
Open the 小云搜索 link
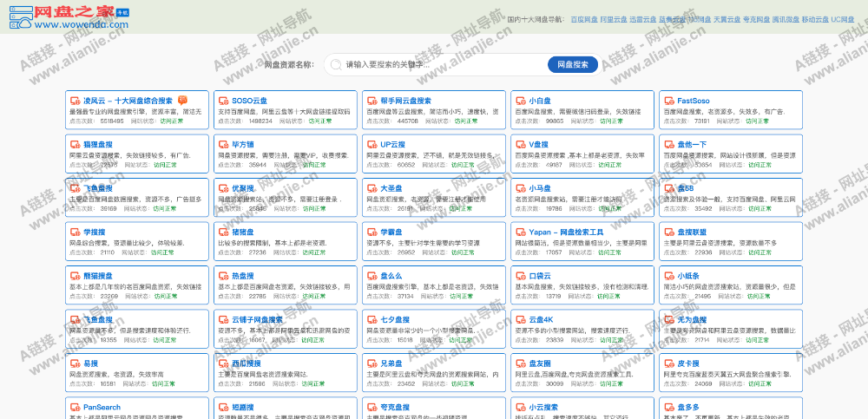click(543, 408)
